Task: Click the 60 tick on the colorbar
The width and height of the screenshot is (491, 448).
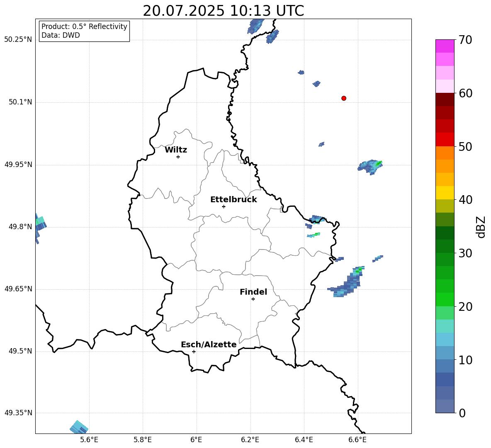Action: click(x=465, y=93)
